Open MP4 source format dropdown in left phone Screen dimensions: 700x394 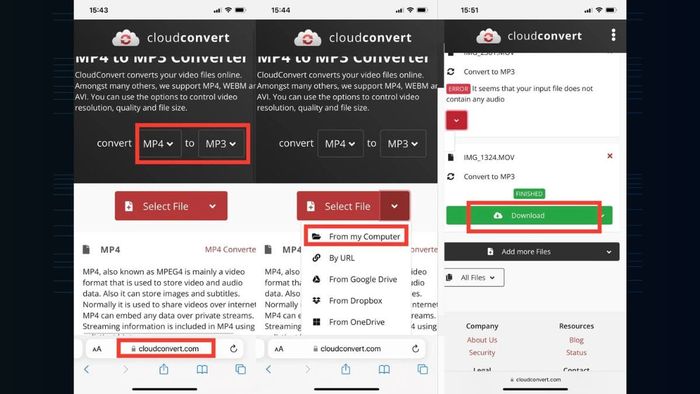pyautogui.click(x=159, y=144)
